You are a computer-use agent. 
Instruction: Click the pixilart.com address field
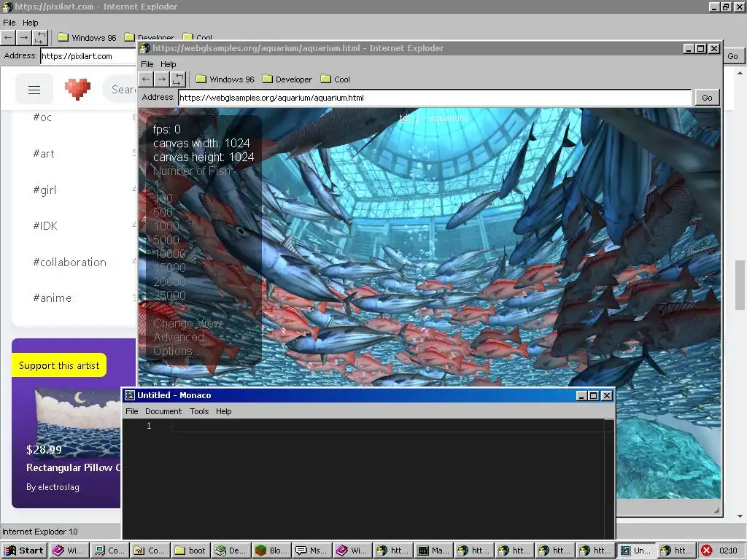(x=88, y=56)
